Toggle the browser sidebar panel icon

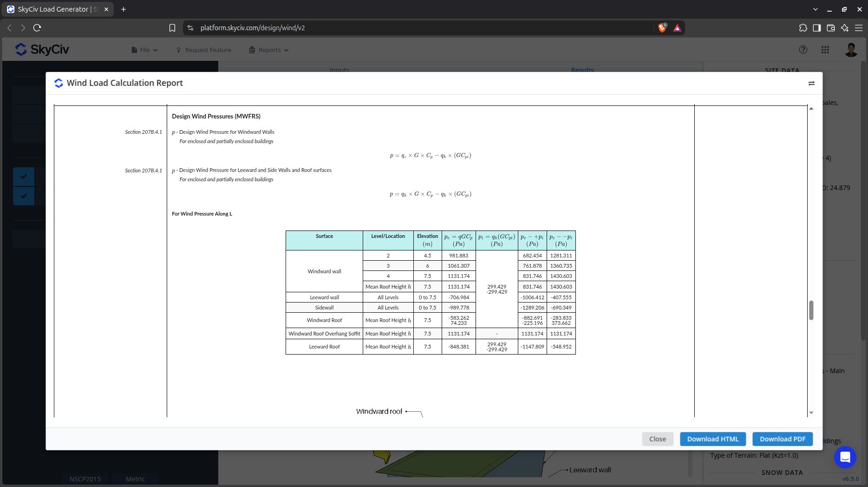point(817,28)
